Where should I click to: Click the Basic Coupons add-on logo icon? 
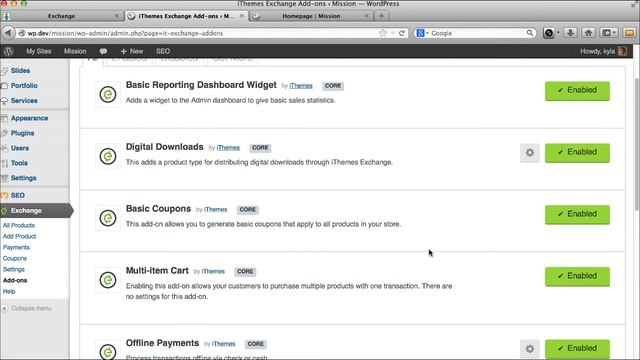tap(108, 218)
